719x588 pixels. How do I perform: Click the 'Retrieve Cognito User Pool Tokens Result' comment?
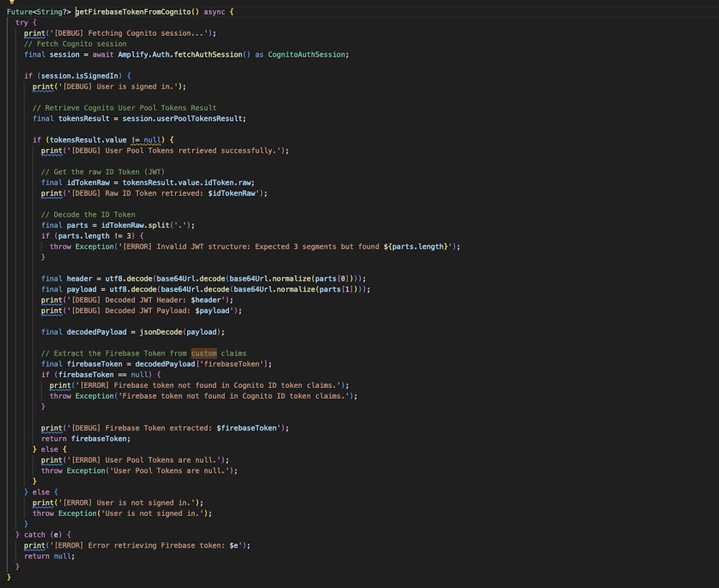pyautogui.click(x=124, y=108)
